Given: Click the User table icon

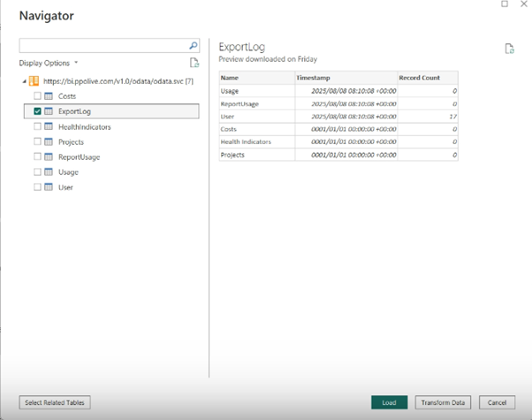Looking at the screenshot, I should point(49,187).
